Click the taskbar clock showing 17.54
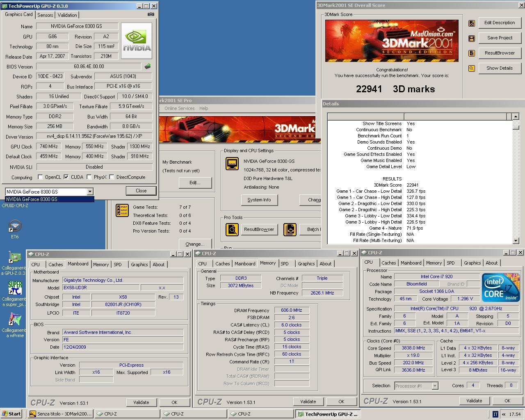525x420 pixels. [515, 414]
